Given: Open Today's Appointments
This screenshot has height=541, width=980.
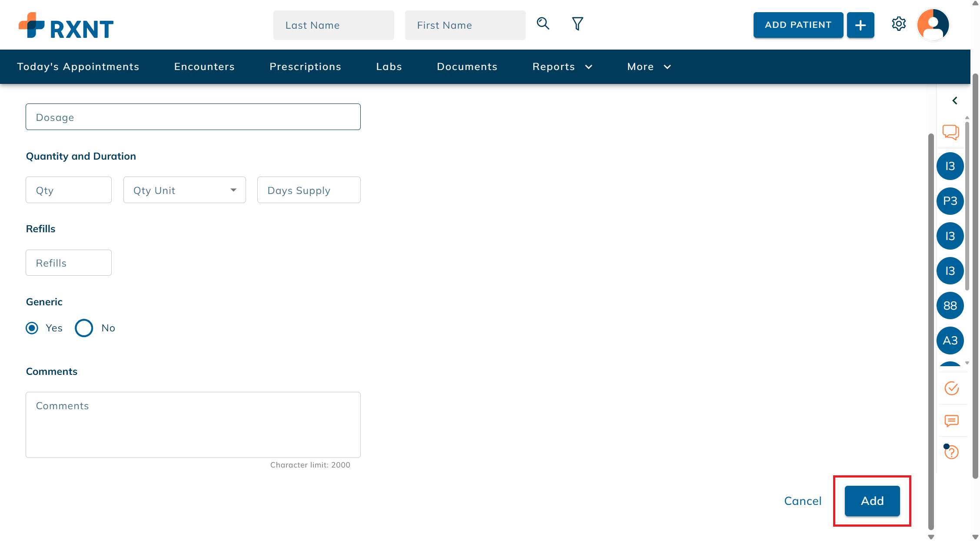Looking at the screenshot, I should pyautogui.click(x=78, y=67).
